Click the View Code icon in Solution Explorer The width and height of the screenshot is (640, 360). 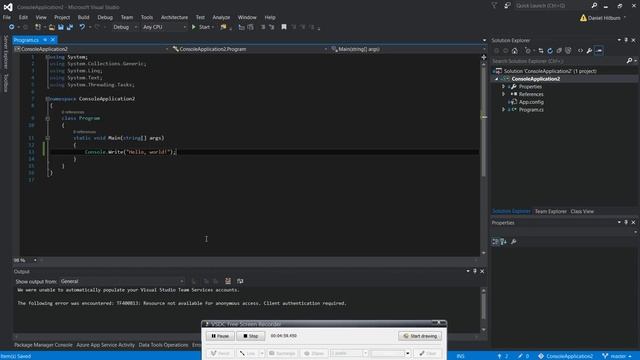pyautogui.click(x=580, y=51)
